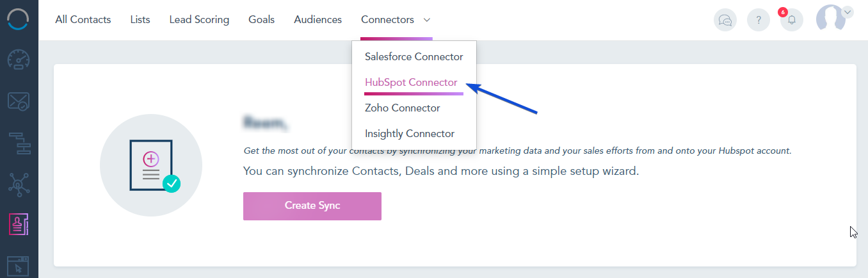Open the email campaigns envelope icon
The width and height of the screenshot is (868, 278).
pos(19,101)
